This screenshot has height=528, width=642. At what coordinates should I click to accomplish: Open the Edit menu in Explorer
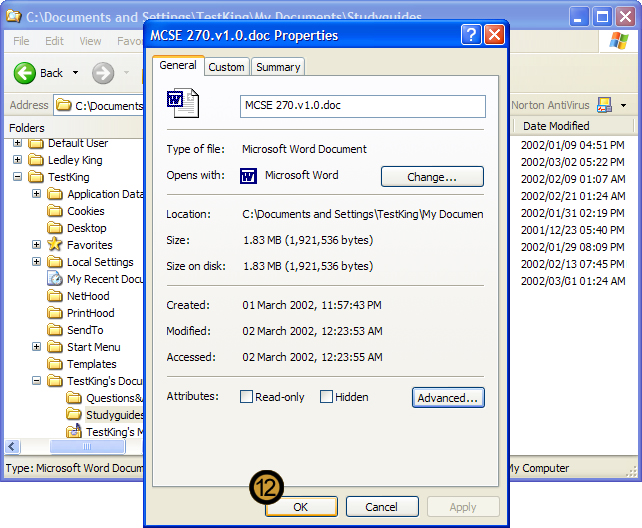coord(54,41)
